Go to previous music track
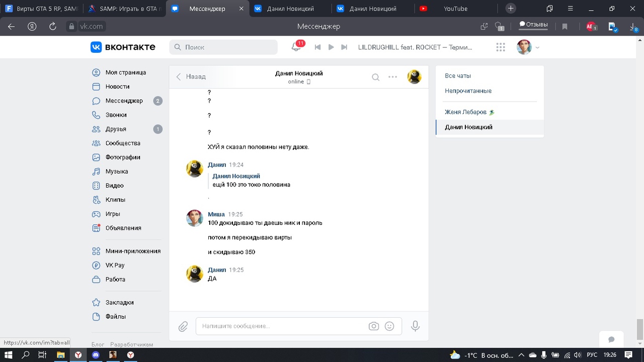Image resolution: width=644 pixels, height=362 pixels. [317, 47]
